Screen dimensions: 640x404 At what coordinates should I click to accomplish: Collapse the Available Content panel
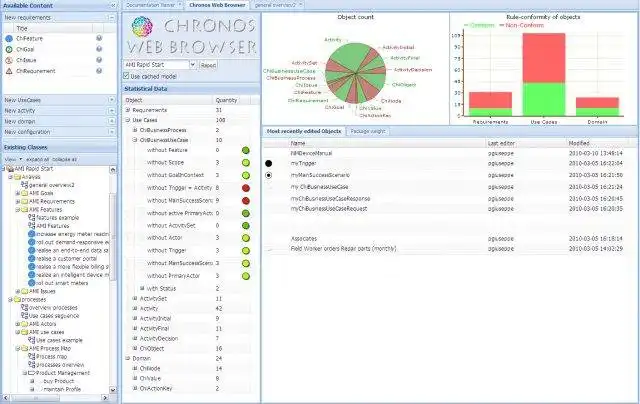coord(113,6)
